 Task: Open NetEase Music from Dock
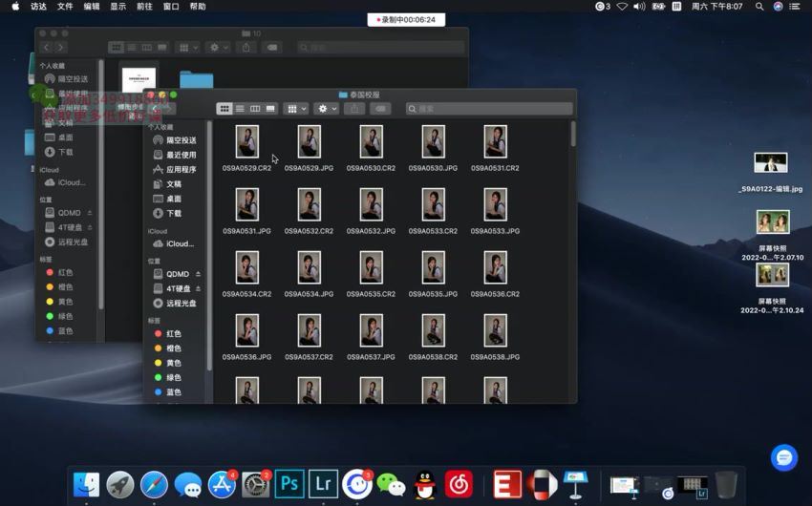click(x=459, y=484)
